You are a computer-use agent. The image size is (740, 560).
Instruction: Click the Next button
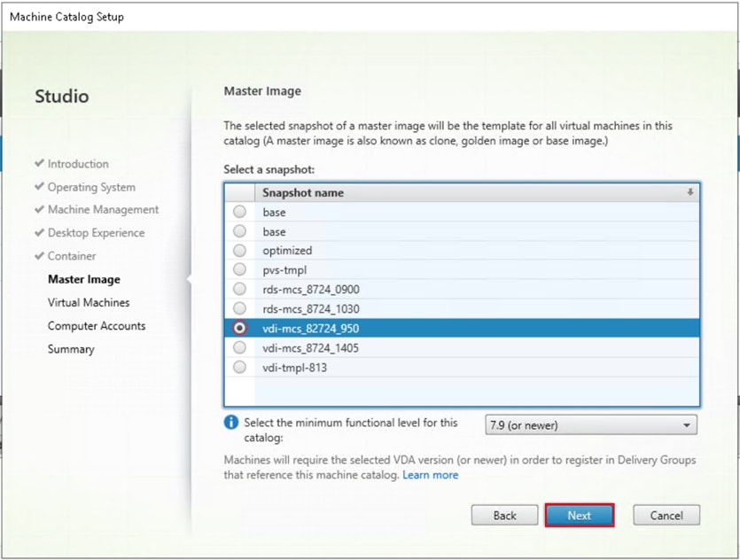[580, 515]
